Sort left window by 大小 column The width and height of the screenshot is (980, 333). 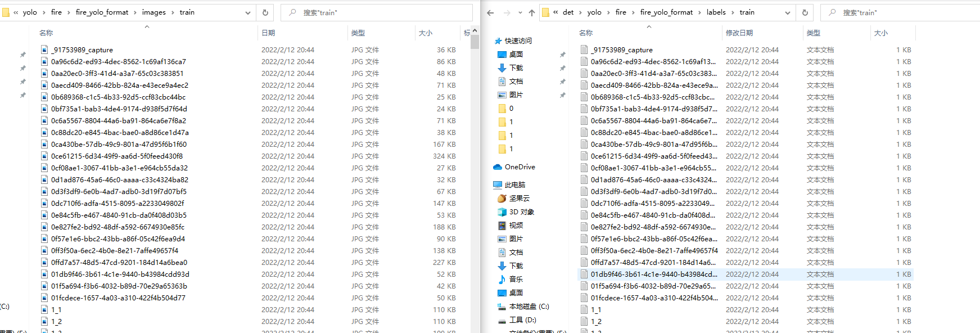tap(426, 33)
